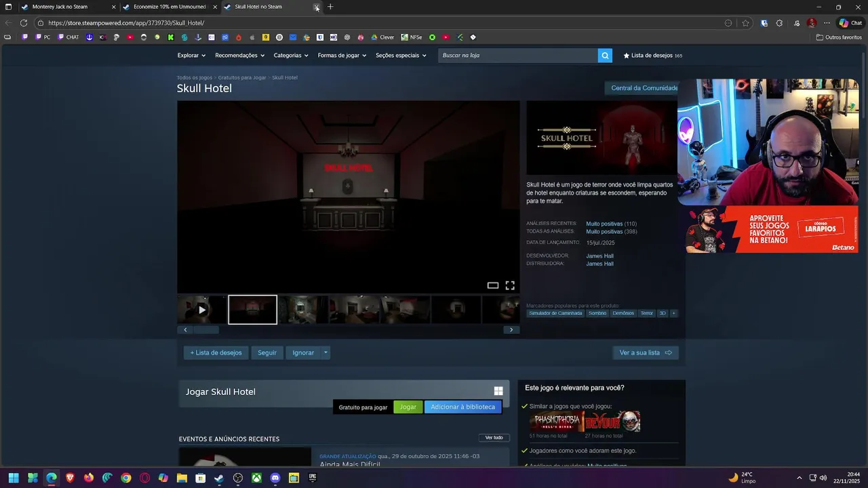Screen dimensions: 868x488
Task: Open the Ignorar options dropdown arrow
Action: pos(325,352)
